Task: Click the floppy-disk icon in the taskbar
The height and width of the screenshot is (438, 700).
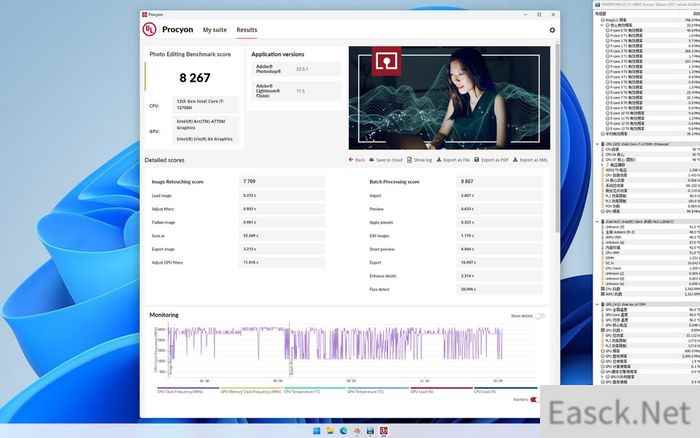Action: (x=370, y=431)
